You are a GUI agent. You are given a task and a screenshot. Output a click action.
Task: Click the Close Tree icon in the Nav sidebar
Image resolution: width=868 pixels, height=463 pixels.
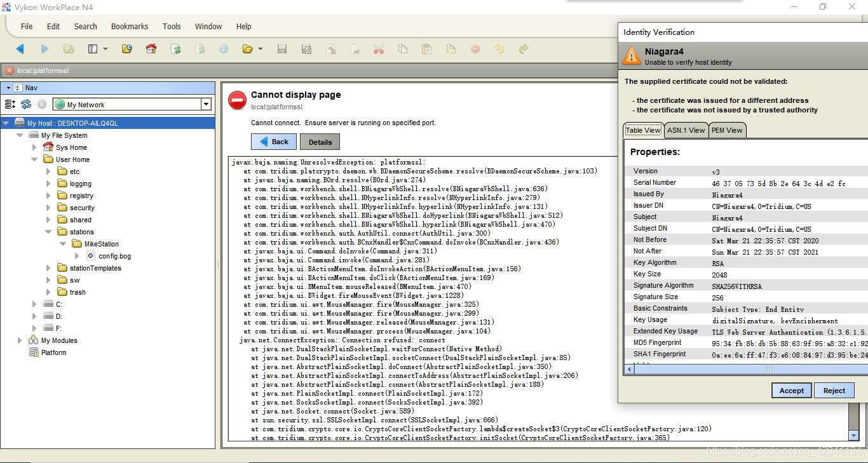coord(42,104)
